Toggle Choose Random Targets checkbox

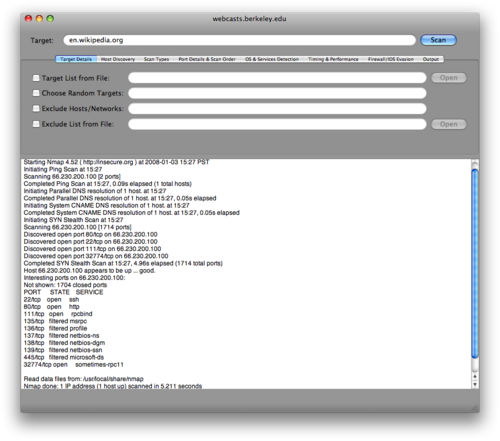tap(36, 93)
